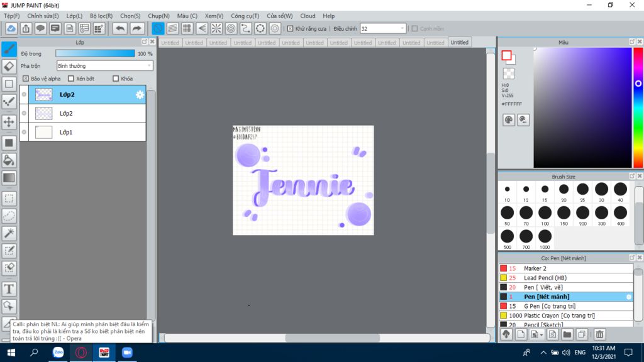Select the Brush tool
This screenshot has width=644, height=362.
[9, 49]
